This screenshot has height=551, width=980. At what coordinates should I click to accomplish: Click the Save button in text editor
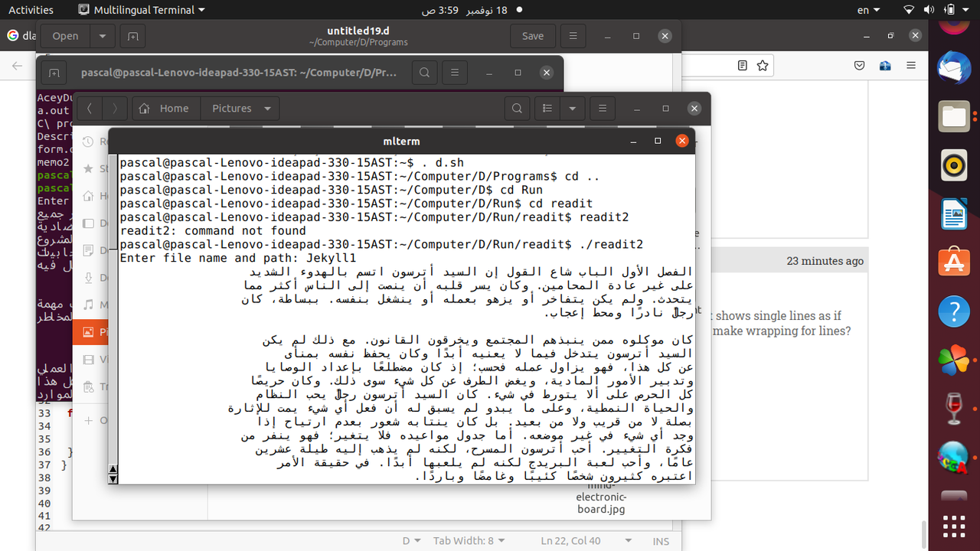(x=533, y=36)
